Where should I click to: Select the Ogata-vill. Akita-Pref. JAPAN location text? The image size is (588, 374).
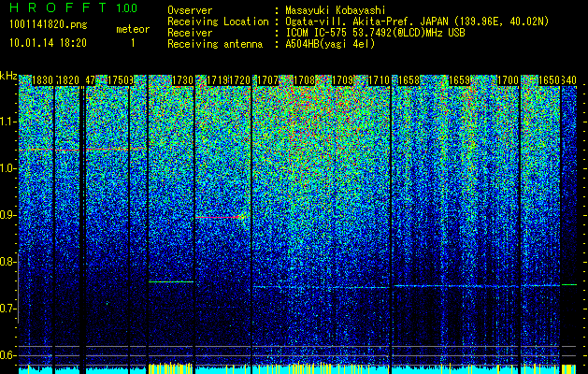[417, 22]
